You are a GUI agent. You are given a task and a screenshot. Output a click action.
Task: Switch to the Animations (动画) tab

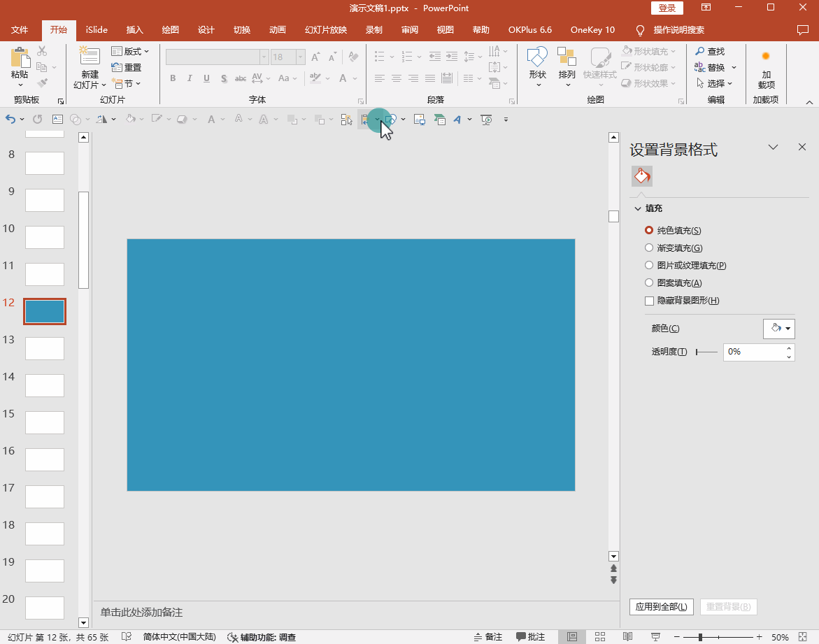pyautogui.click(x=278, y=30)
